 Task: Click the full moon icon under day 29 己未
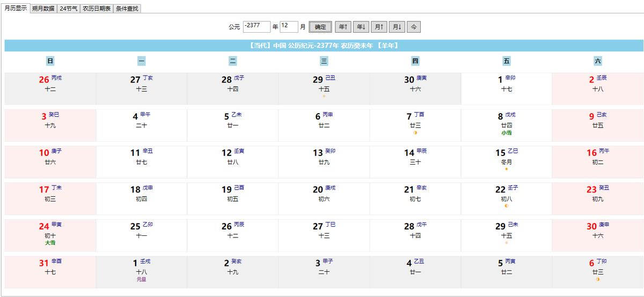tap(507, 242)
